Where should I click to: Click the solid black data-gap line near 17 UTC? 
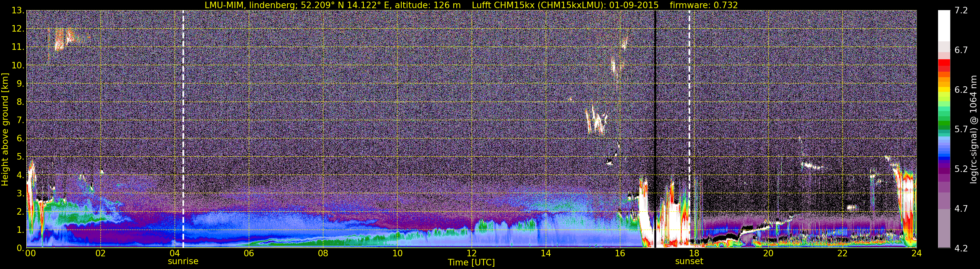pyautogui.click(x=655, y=129)
